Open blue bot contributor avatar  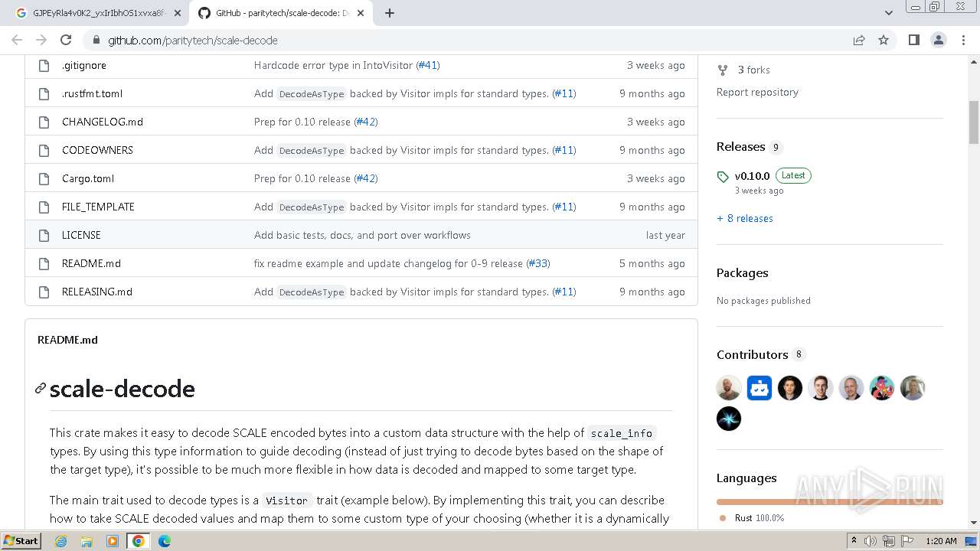coord(759,388)
